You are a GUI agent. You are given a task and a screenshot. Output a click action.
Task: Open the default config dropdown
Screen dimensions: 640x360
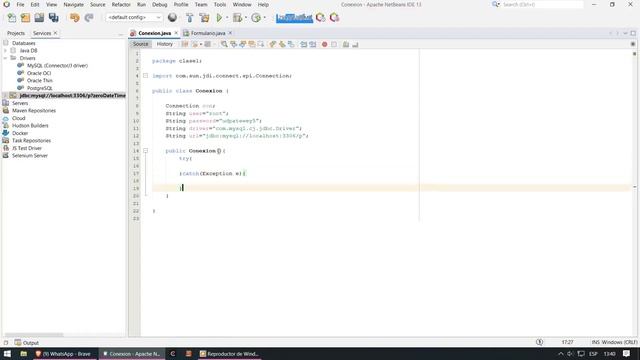click(134, 18)
